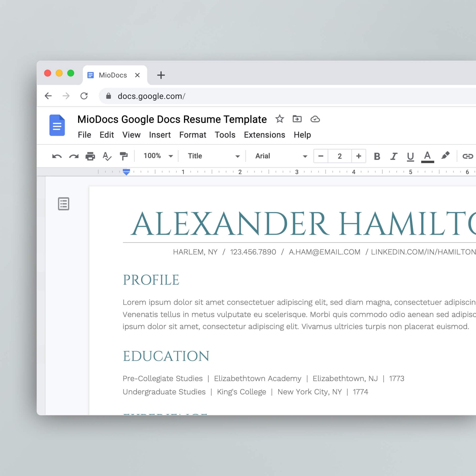Open the Format menu

(193, 135)
